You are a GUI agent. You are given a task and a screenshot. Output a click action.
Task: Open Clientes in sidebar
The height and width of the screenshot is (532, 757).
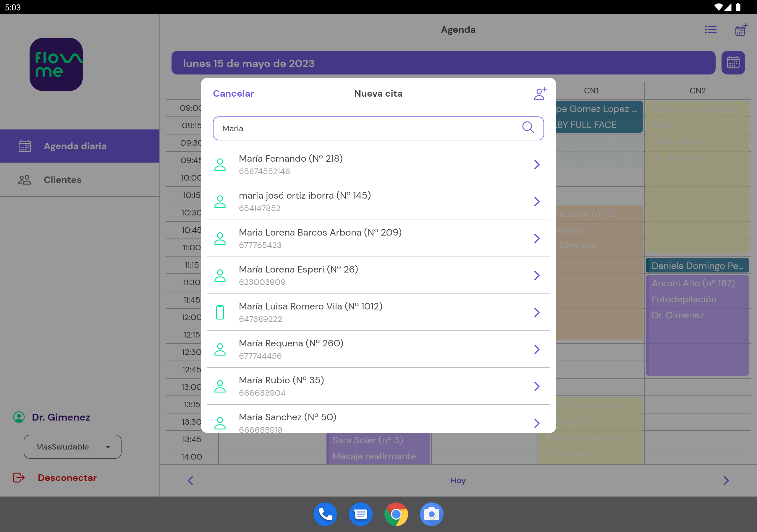80,180
